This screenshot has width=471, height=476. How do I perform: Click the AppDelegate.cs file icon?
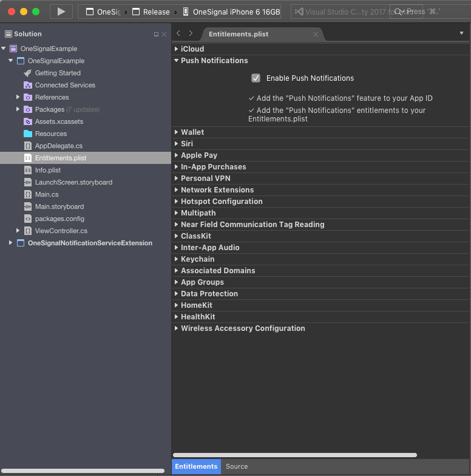28,146
